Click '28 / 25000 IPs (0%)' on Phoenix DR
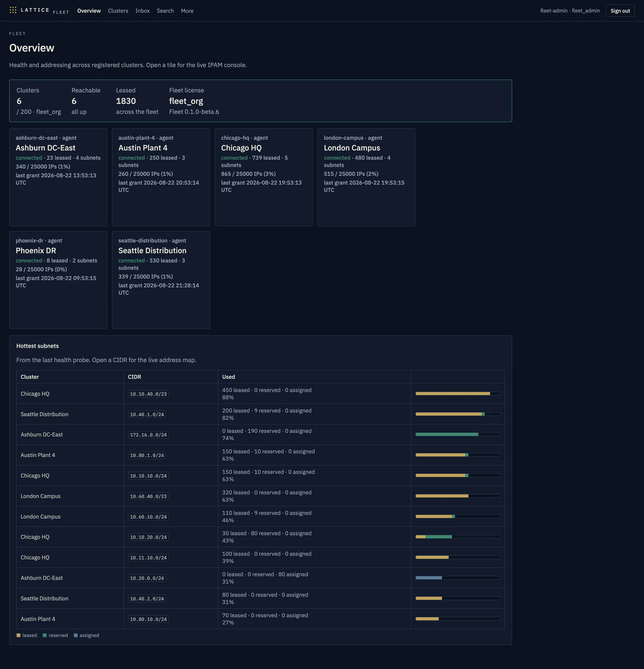The width and height of the screenshot is (644, 669). click(x=41, y=270)
